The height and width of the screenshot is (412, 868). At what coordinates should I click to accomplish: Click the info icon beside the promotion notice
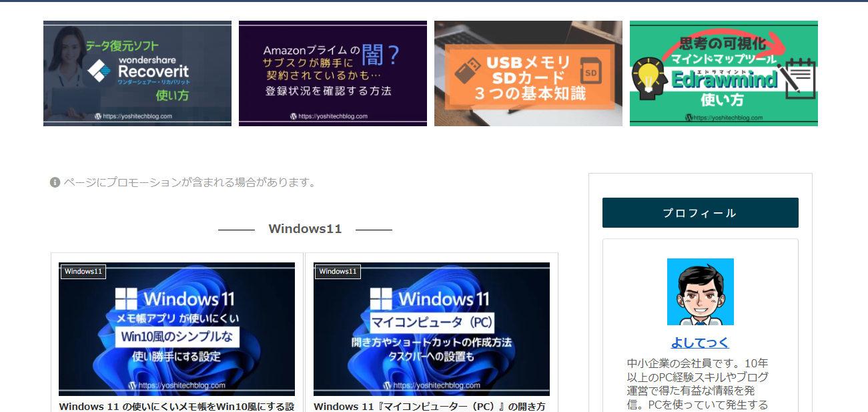[55, 182]
